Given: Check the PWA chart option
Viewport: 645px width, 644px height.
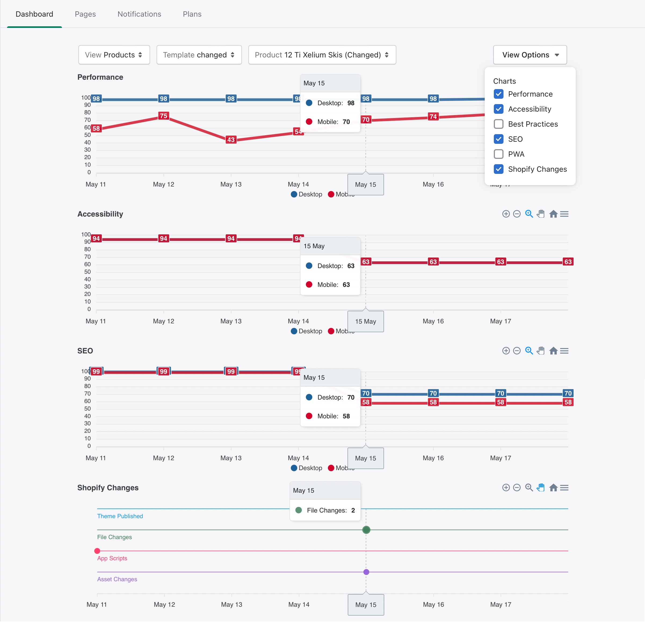Looking at the screenshot, I should coord(498,154).
